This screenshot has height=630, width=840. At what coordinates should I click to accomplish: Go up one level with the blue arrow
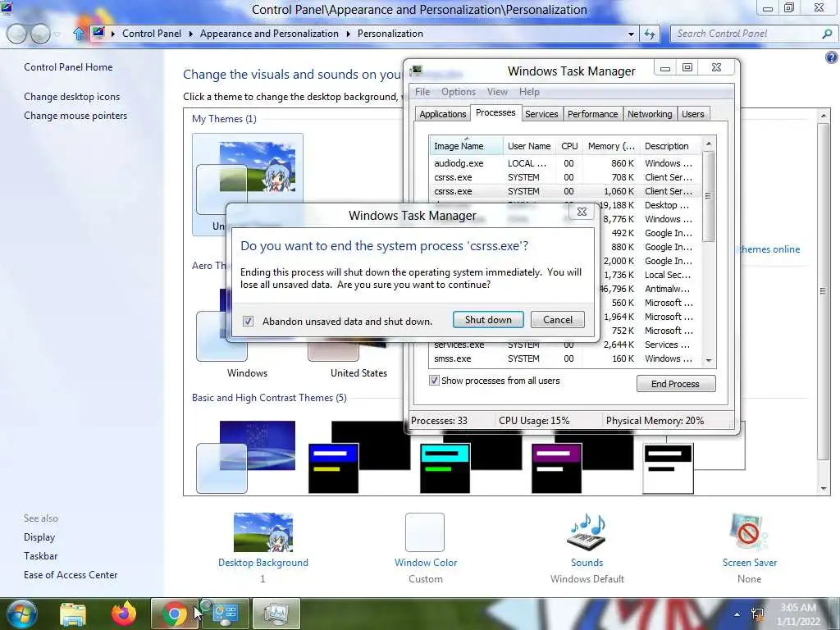tap(79, 34)
